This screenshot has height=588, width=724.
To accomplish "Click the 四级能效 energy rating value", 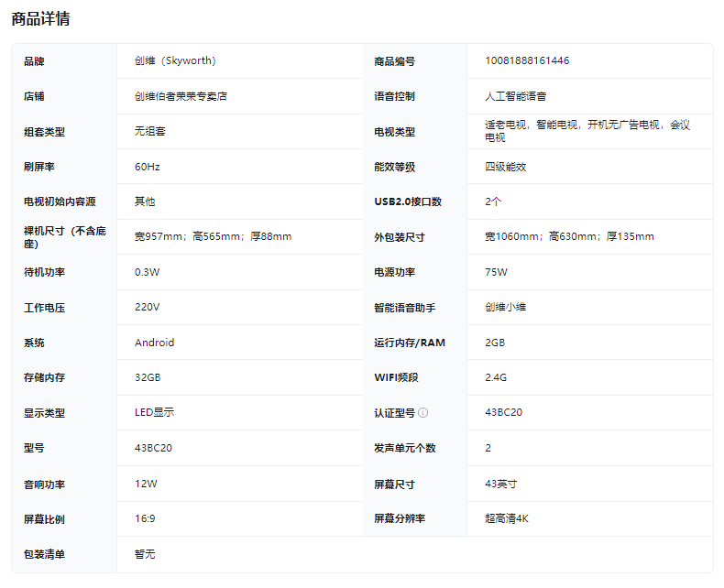I will point(506,167).
